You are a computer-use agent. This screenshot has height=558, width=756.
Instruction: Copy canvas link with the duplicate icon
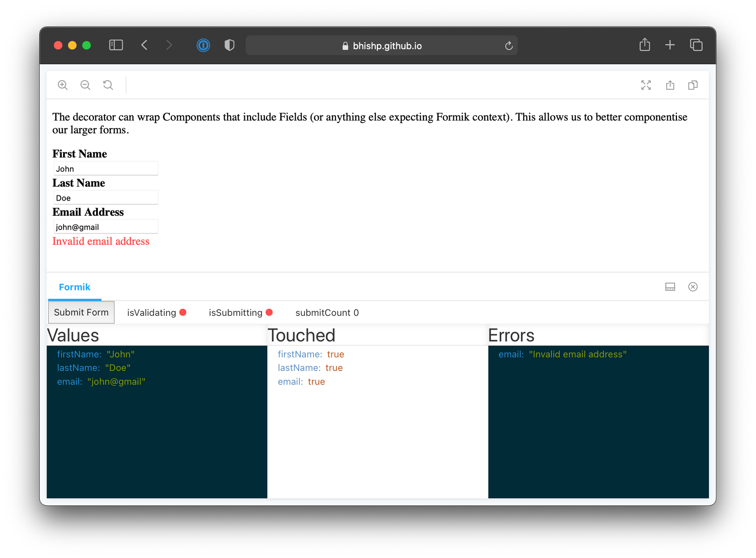coord(692,85)
